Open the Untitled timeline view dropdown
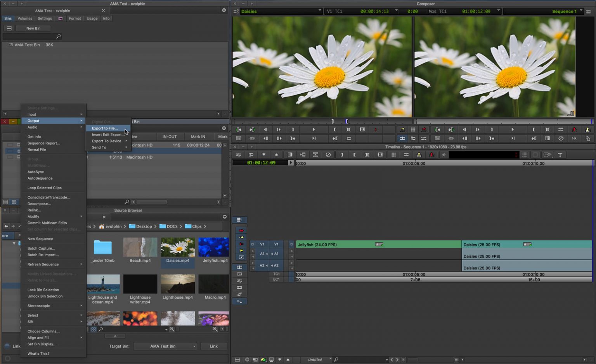The image size is (596, 364). (317, 359)
